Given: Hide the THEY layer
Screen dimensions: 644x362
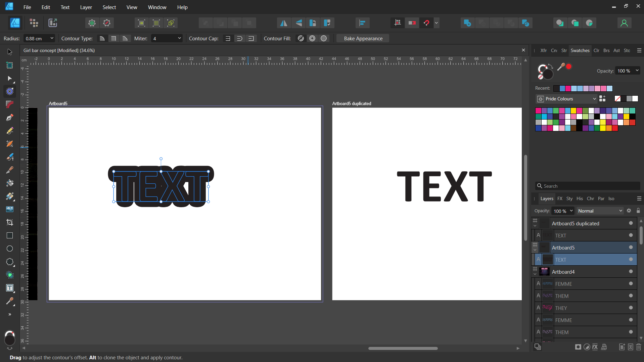Looking at the screenshot, I should (x=631, y=308).
